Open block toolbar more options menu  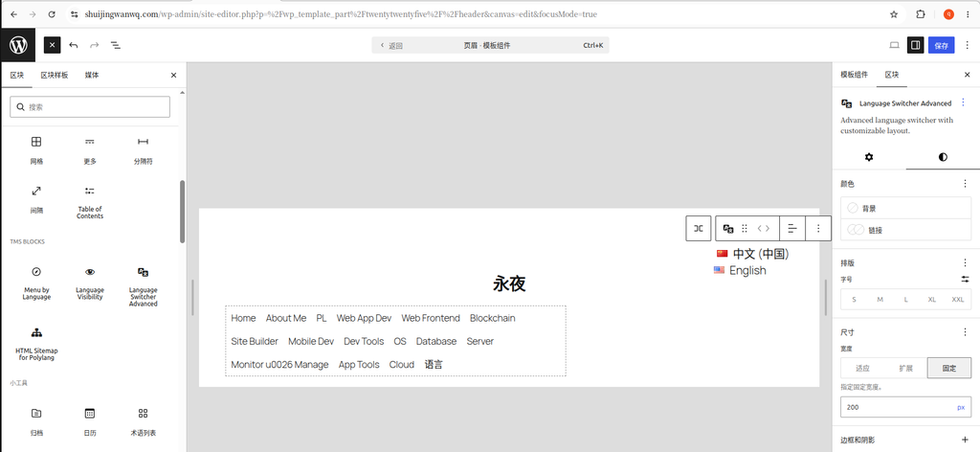tap(818, 228)
